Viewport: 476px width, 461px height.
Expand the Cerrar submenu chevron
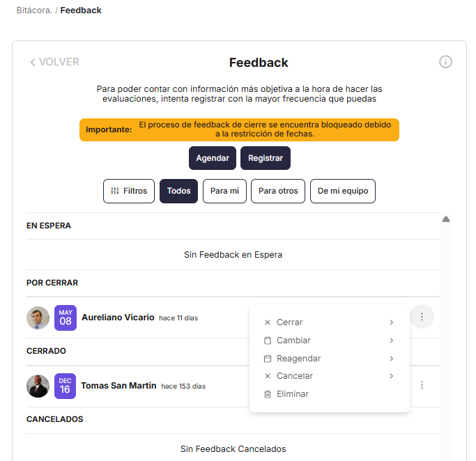pyautogui.click(x=392, y=322)
